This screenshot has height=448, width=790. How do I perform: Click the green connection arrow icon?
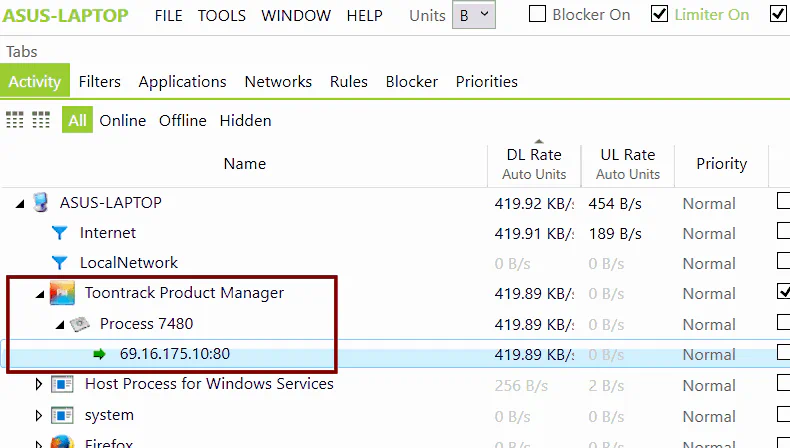coord(100,354)
